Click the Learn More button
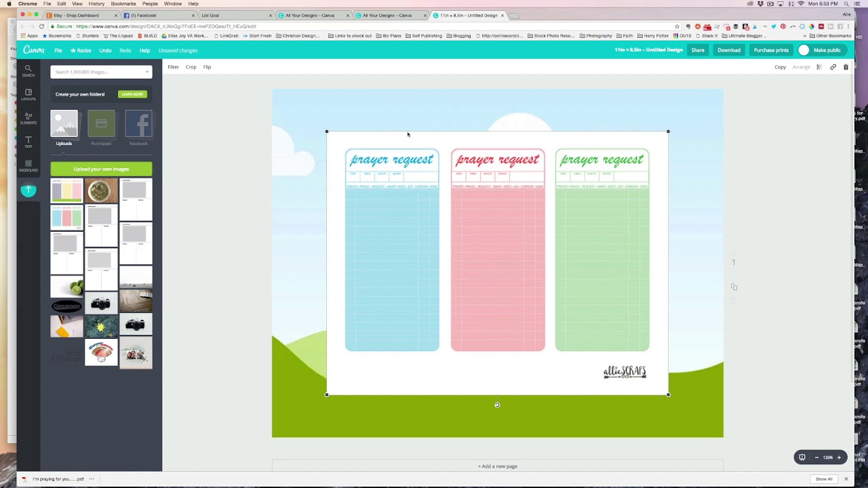 [x=132, y=94]
